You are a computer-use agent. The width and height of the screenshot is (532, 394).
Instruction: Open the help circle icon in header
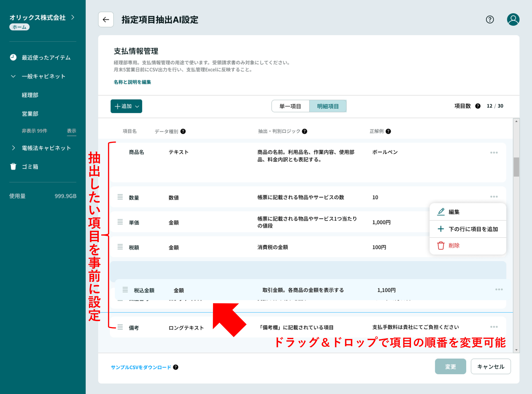point(490,20)
